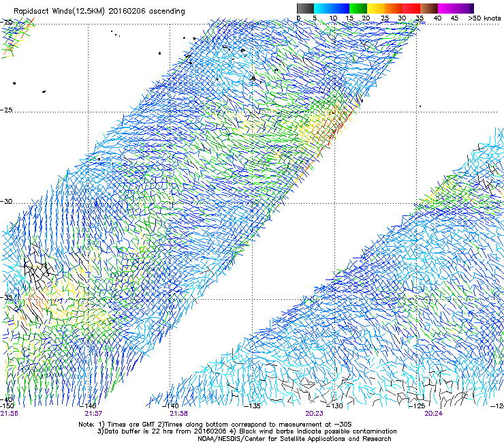Click the -140 longitude axis label
The height and width of the screenshot is (443, 504).
(172, 406)
